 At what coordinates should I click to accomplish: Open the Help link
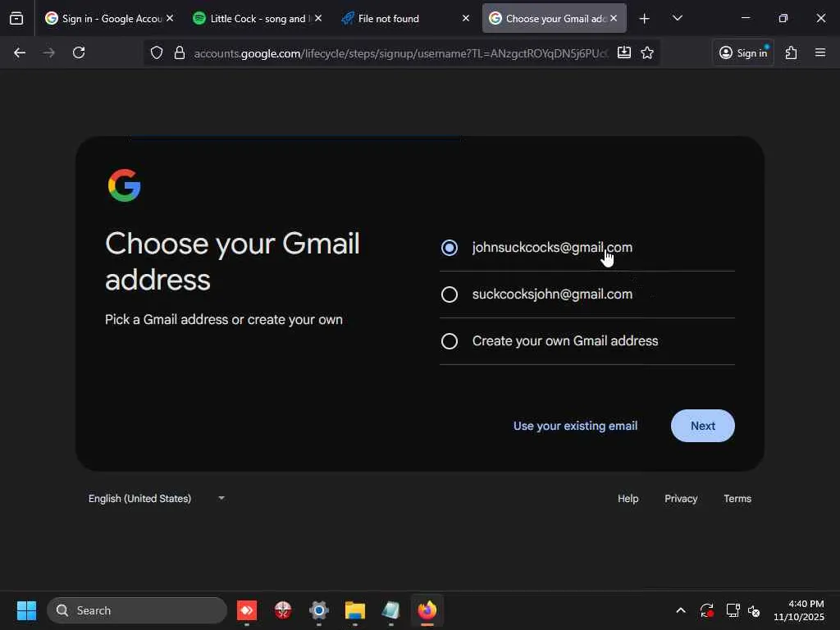point(628,499)
